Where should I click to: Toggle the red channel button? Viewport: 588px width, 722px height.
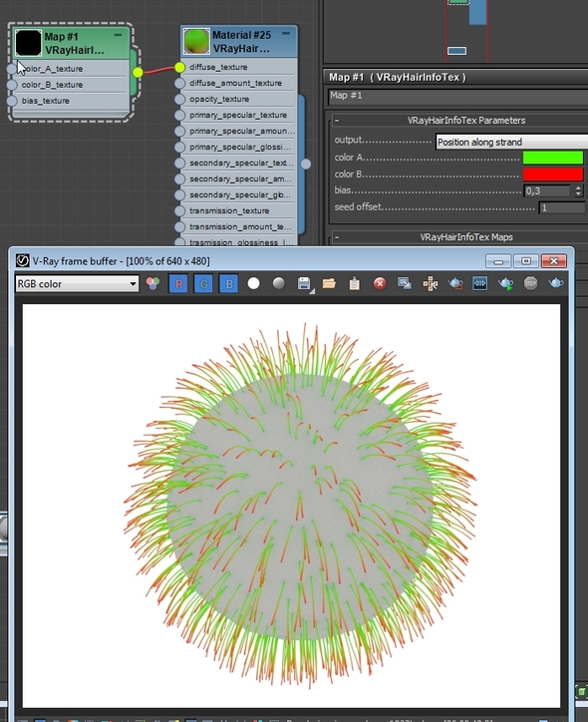178,283
